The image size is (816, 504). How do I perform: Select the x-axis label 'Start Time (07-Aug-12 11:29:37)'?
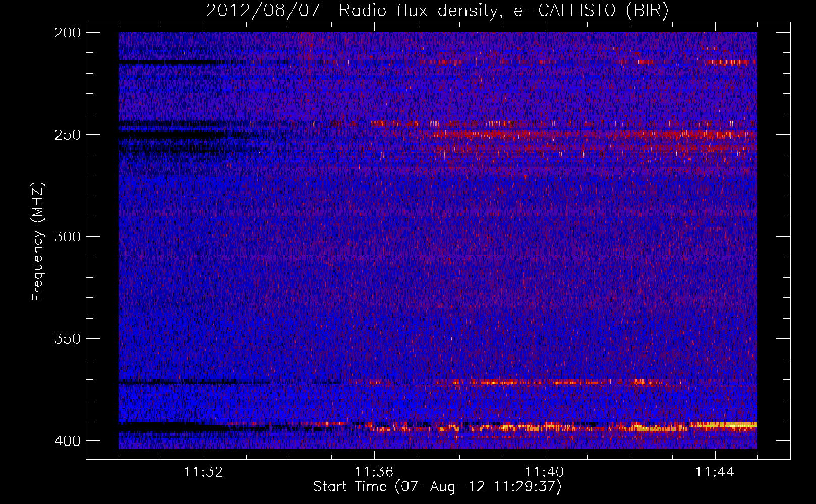[x=437, y=487]
